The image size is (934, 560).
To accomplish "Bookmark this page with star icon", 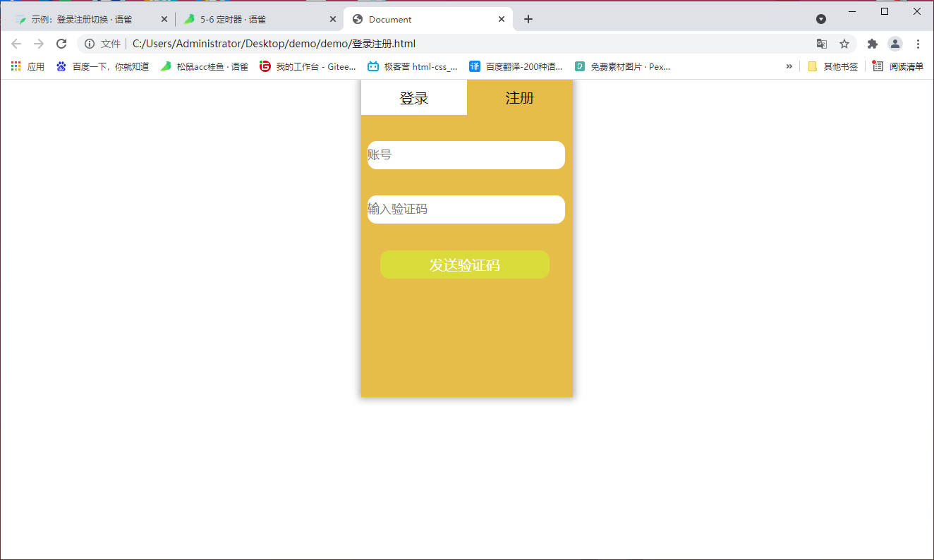I will coord(844,44).
